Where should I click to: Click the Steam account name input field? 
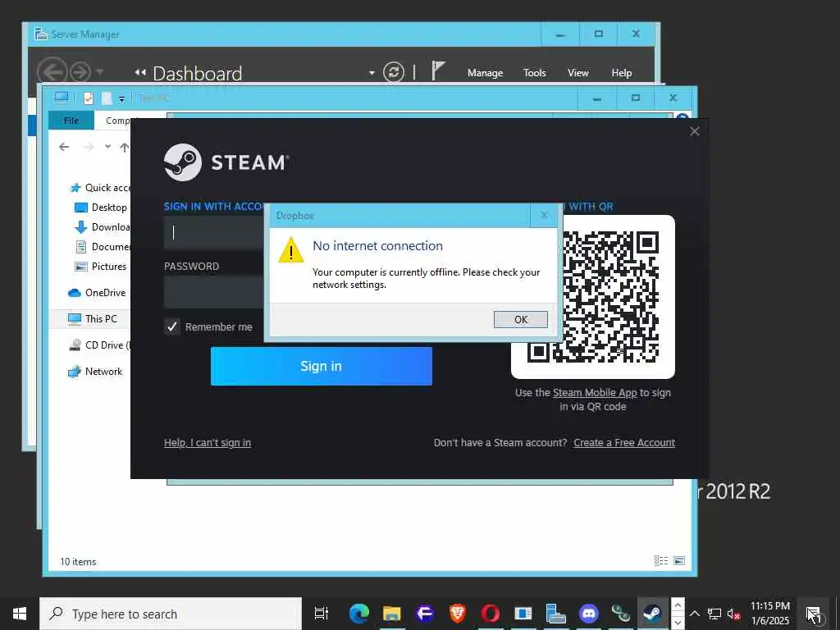tap(214, 232)
